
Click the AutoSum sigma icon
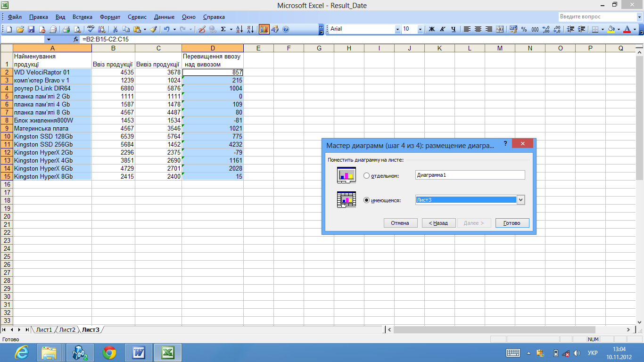223,29
